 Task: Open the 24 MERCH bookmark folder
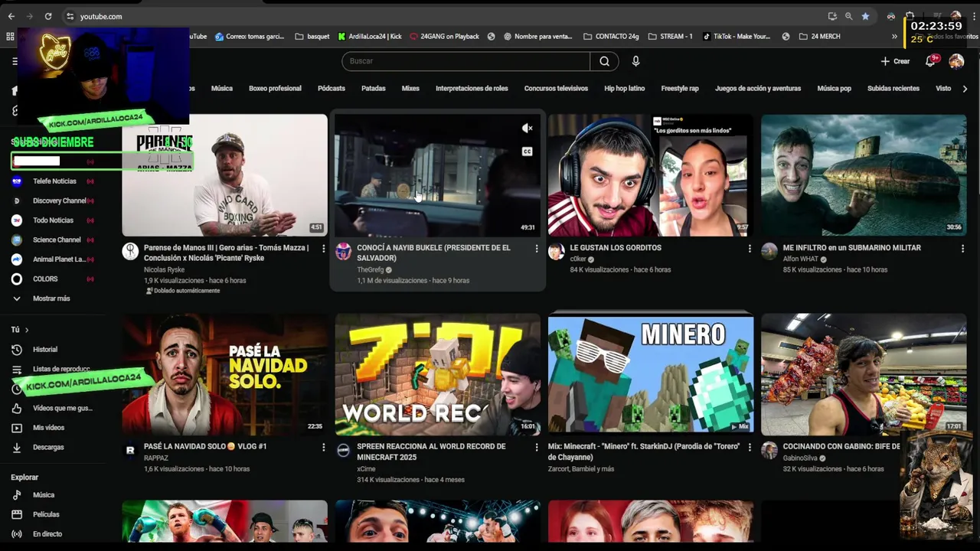[819, 36]
